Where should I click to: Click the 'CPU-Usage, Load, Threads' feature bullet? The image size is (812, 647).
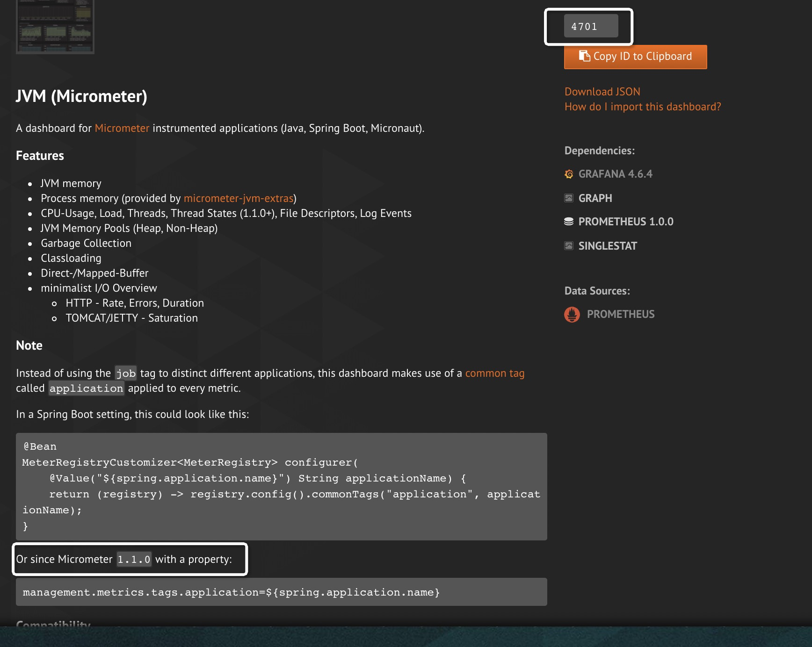tap(226, 213)
